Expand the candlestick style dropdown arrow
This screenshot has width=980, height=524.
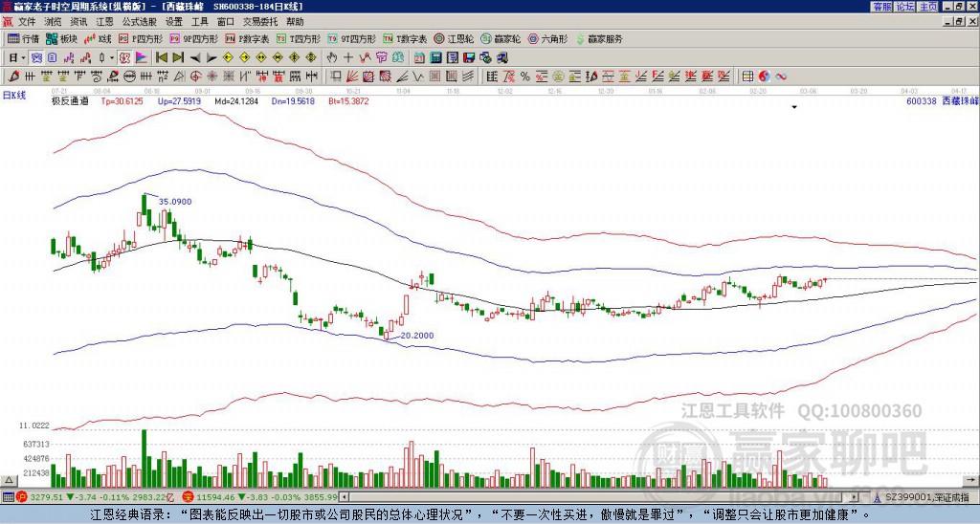112,58
